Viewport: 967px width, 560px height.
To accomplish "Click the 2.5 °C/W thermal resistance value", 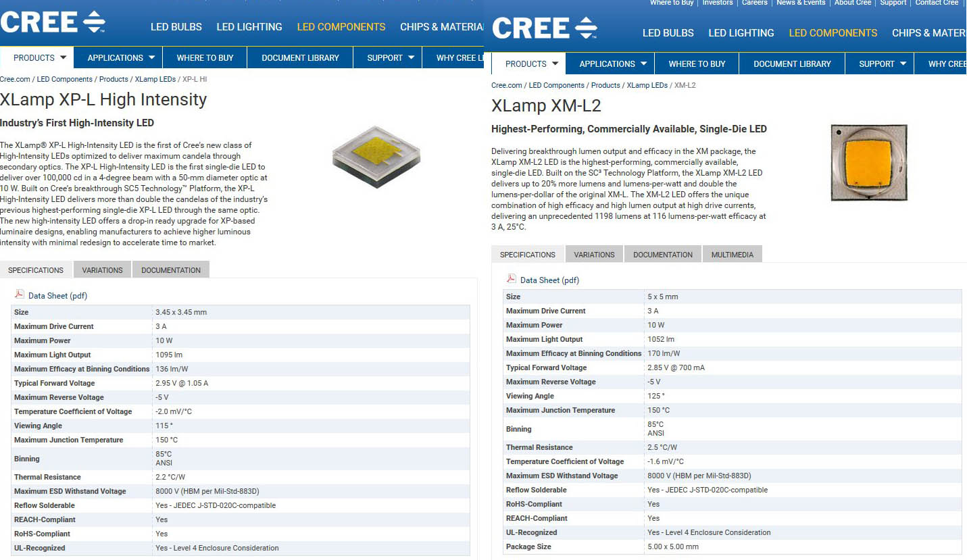I will tap(662, 447).
